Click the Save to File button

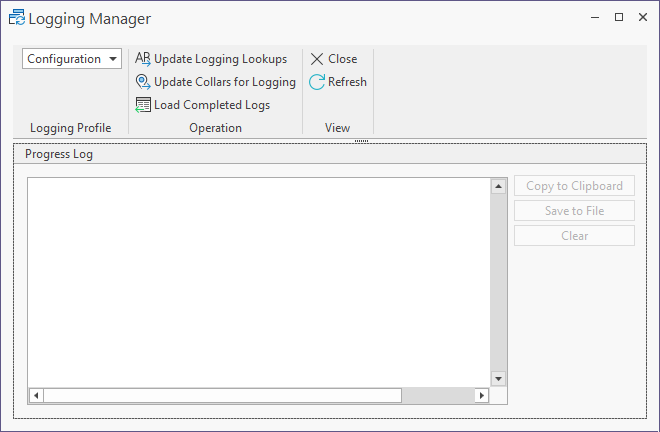click(x=574, y=211)
